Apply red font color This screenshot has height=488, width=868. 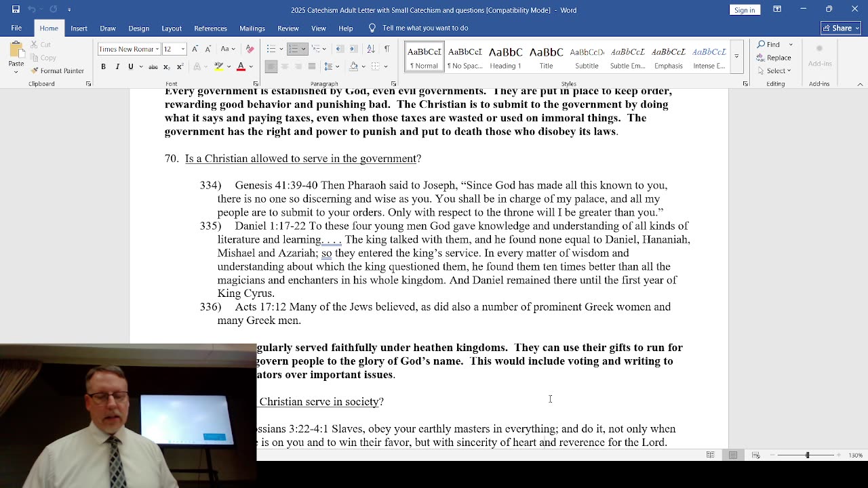pos(241,66)
